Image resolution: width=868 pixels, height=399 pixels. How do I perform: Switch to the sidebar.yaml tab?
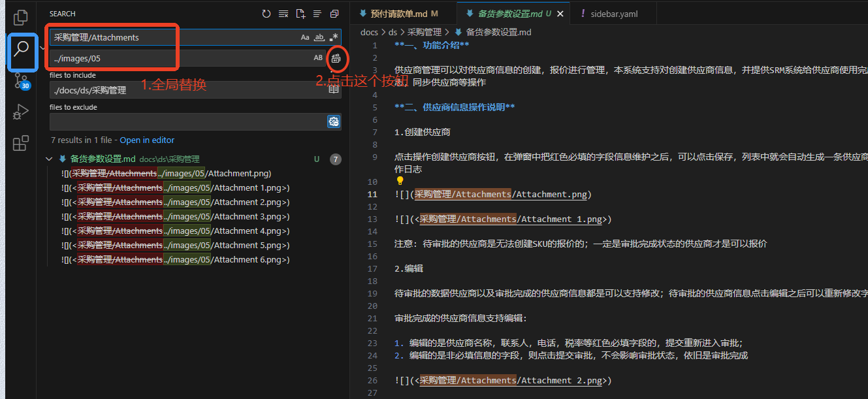pyautogui.click(x=613, y=14)
